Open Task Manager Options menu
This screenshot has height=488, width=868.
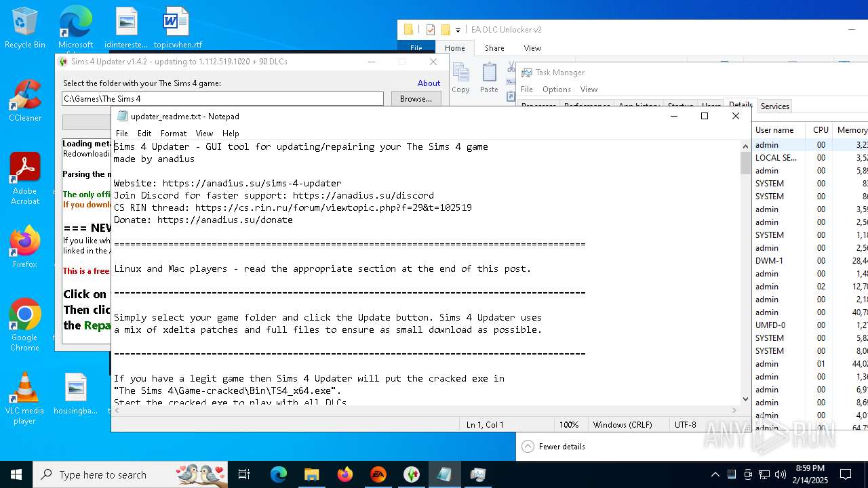pos(557,89)
